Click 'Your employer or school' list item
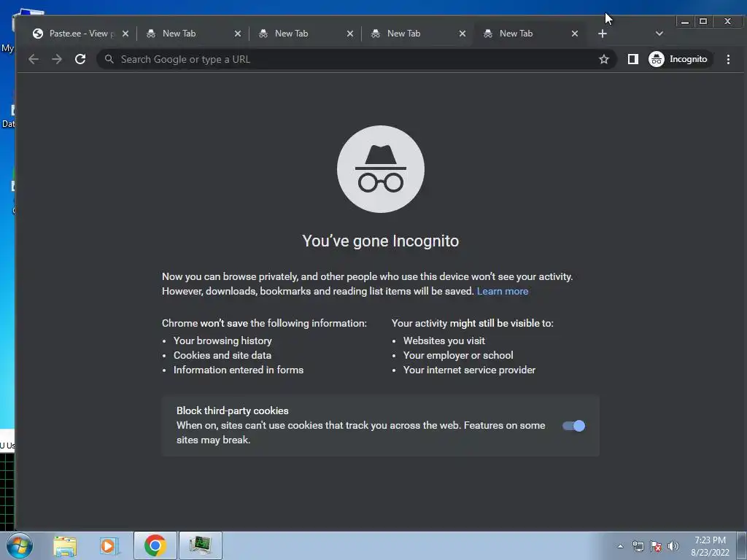The width and height of the screenshot is (747, 560). click(458, 355)
